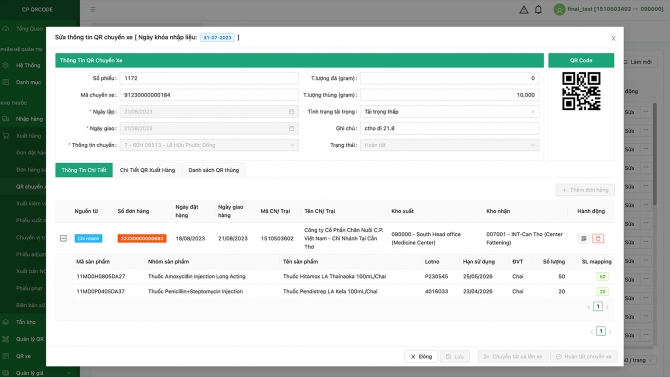Delete the order with the red trash icon

(598, 239)
